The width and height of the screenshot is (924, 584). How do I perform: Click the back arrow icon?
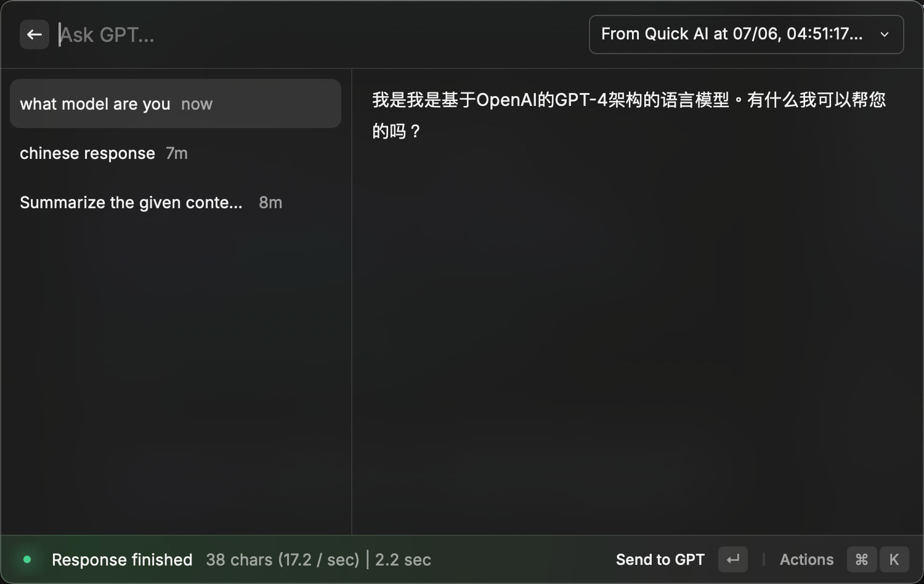(x=34, y=34)
